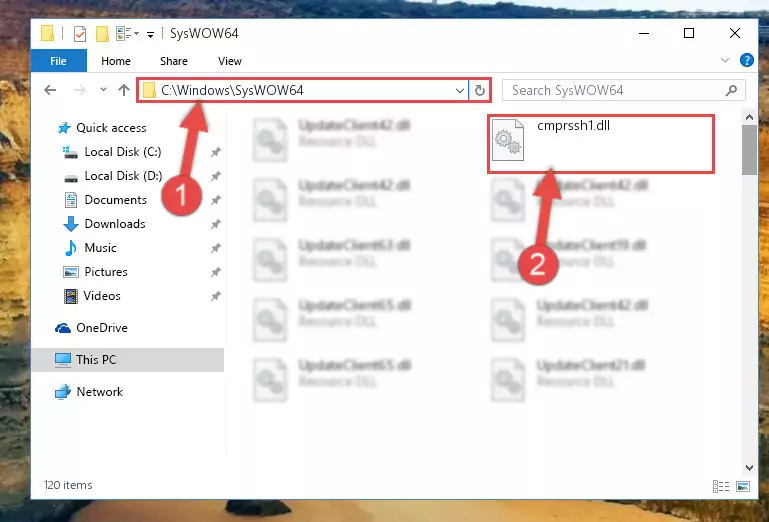
Task: Open Local Disk (D:) in the sidebar
Action: tap(113, 176)
